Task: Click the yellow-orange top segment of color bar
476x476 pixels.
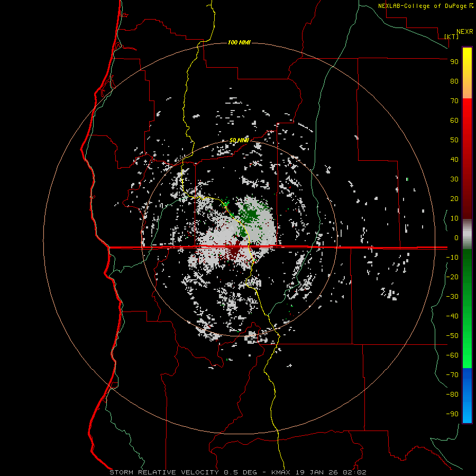Action: point(467,73)
